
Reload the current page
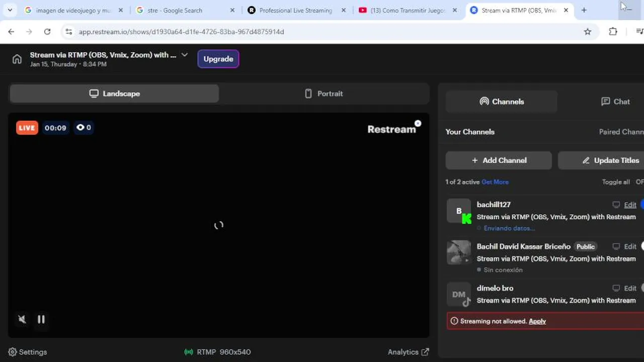[47, 32]
